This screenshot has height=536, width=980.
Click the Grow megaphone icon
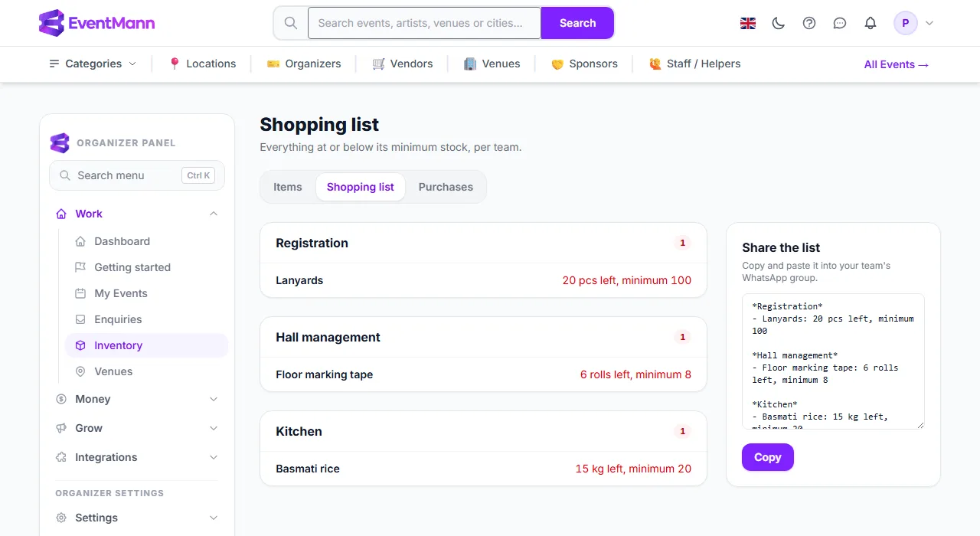(x=61, y=428)
